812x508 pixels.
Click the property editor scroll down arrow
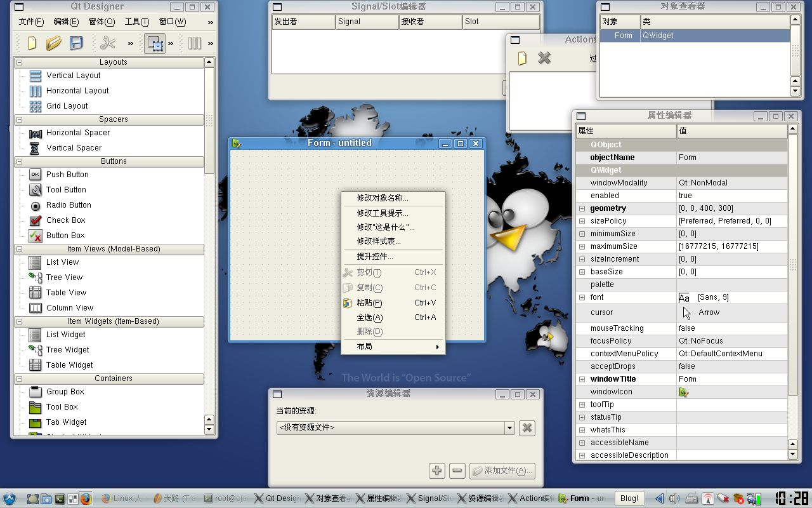tap(793, 455)
